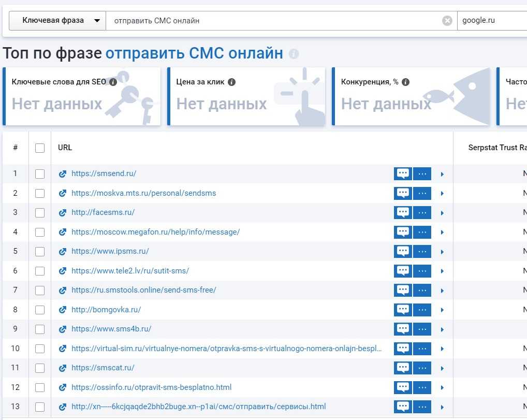This screenshot has width=527, height=420.
Task: Expand row arrow for ru.smstools.online
Action: [x=442, y=291]
